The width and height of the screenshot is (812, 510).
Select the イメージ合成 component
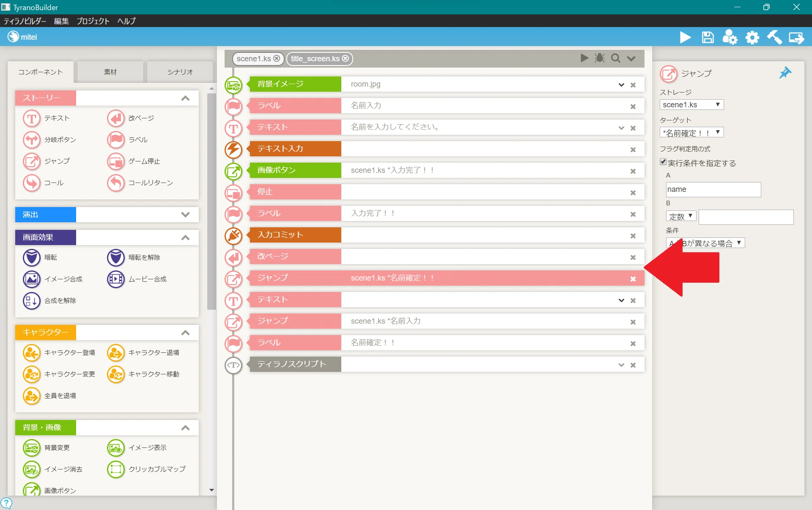click(53, 279)
